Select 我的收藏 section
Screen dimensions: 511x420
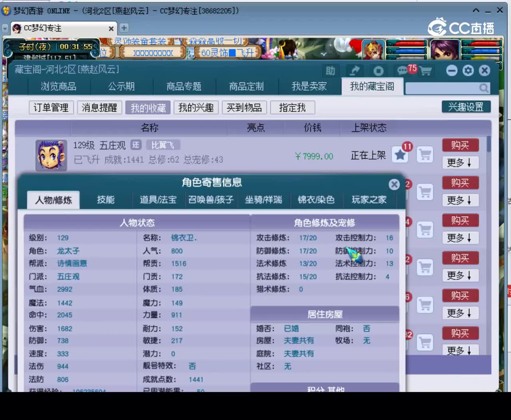pyautogui.click(x=148, y=107)
